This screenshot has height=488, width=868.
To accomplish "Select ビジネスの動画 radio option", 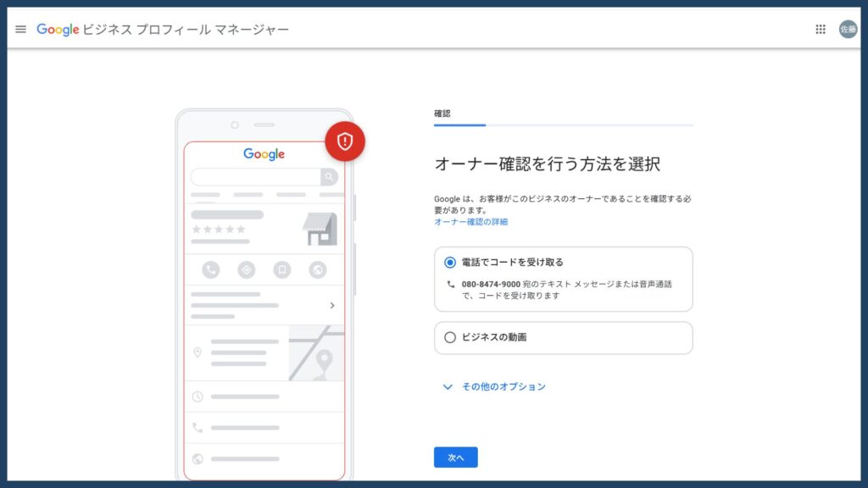I will tap(450, 337).
